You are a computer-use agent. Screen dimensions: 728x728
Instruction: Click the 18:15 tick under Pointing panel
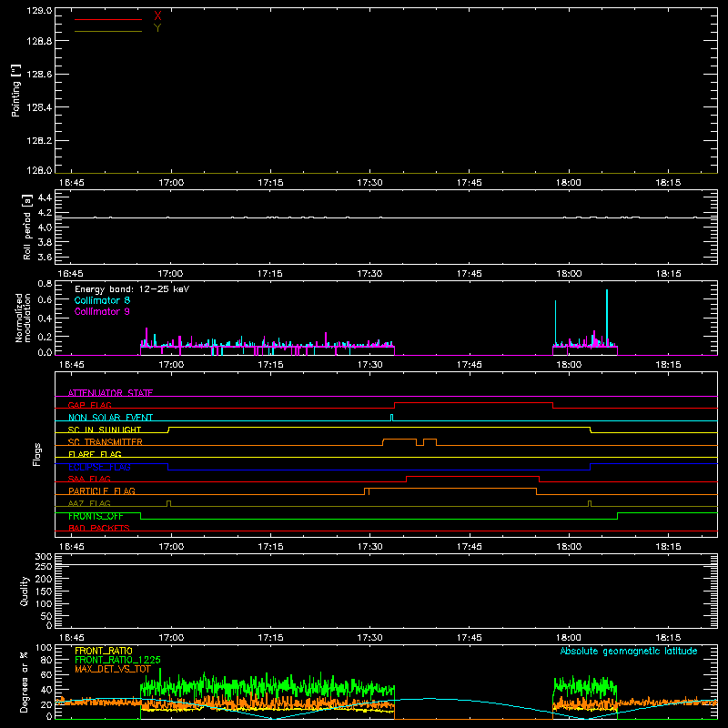point(668,183)
